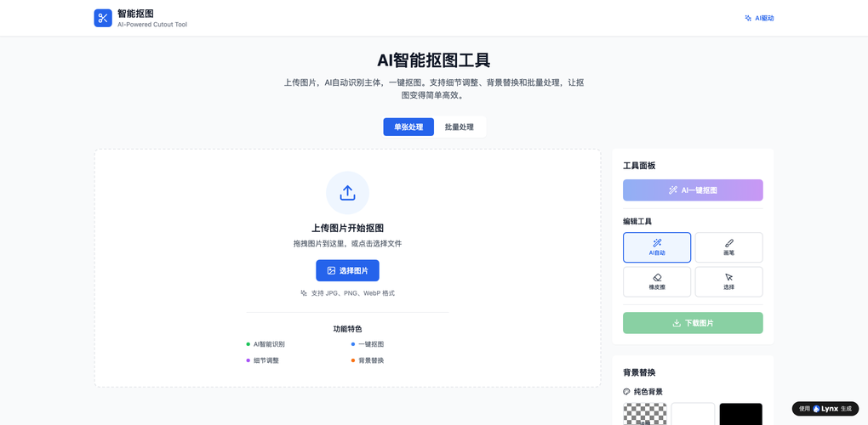Click the 背景替换 feature item with orange dot
868x425 pixels.
368,360
